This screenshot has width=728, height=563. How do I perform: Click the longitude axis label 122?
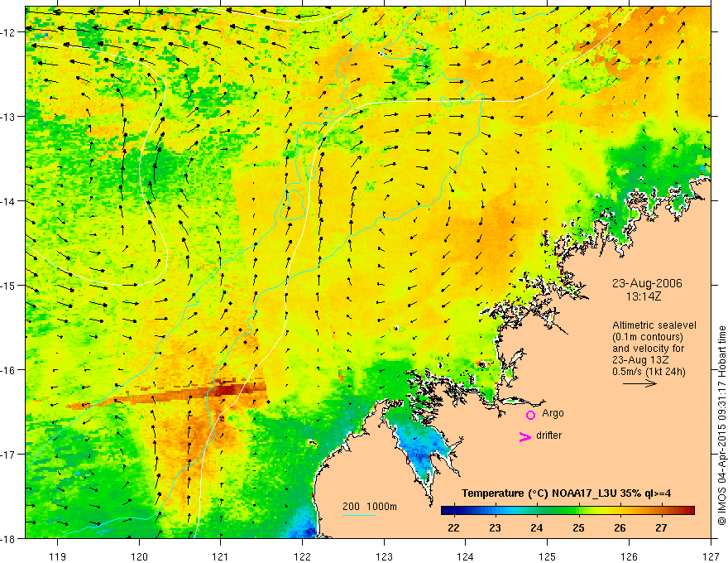302,556
